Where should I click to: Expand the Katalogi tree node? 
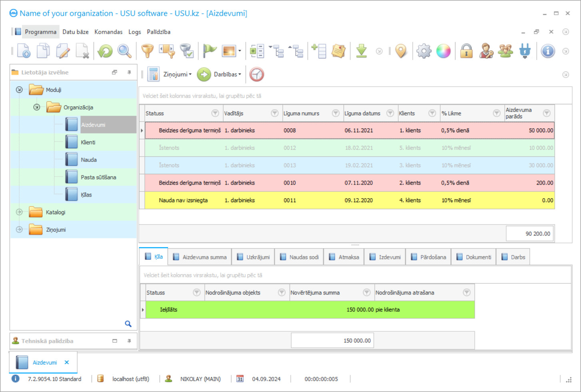[x=19, y=212]
